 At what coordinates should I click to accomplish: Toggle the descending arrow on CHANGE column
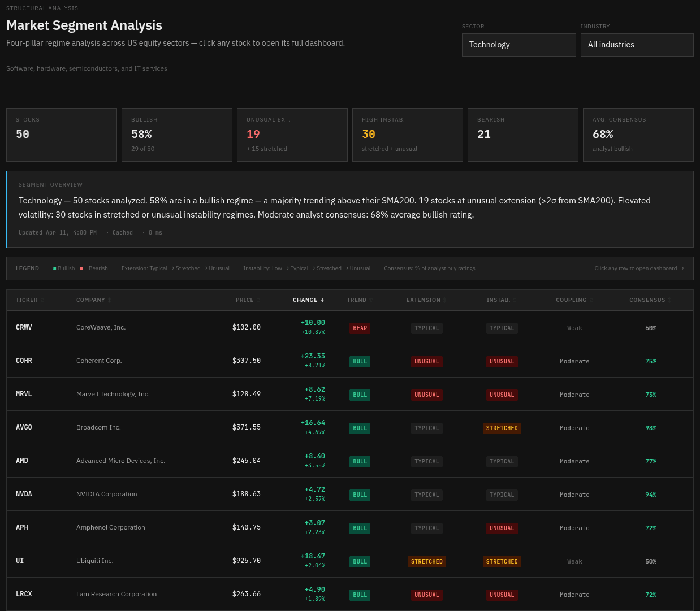(x=322, y=300)
